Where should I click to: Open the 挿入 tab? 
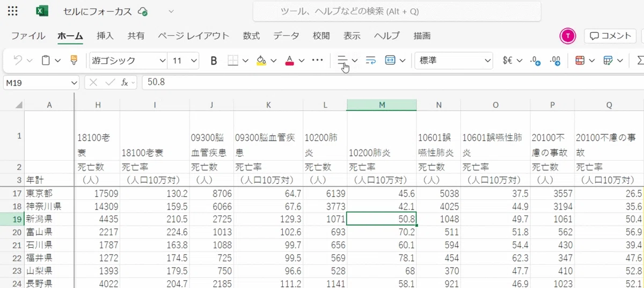click(105, 36)
